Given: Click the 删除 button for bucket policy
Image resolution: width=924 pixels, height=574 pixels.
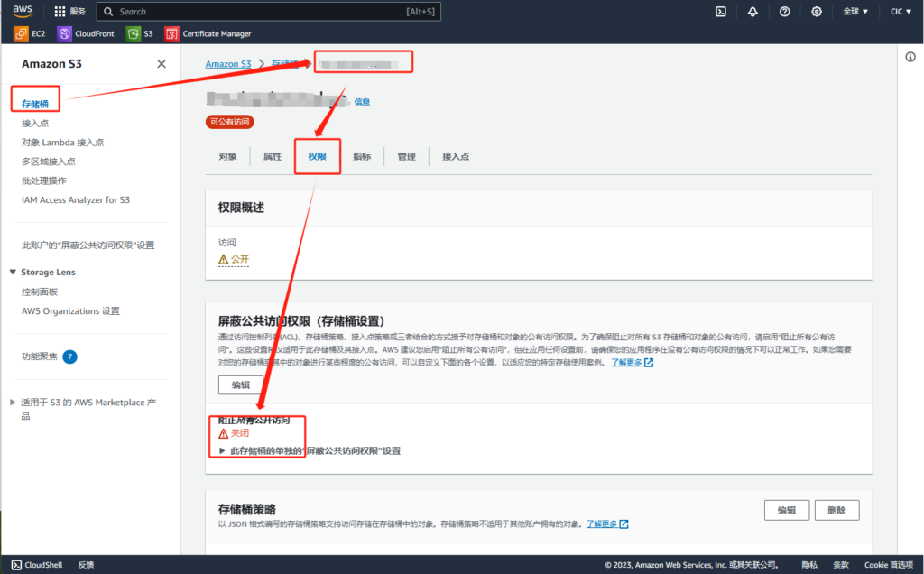Looking at the screenshot, I should click(x=836, y=510).
